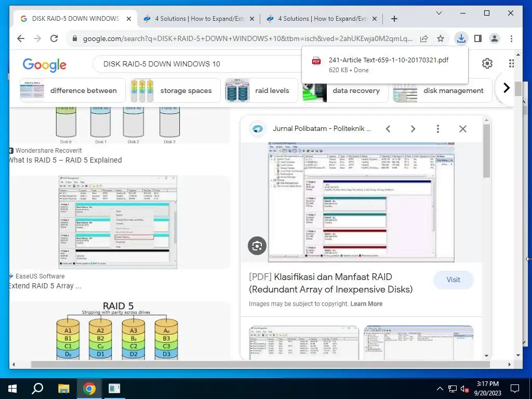Bookmark this page with the star icon

pyautogui.click(x=441, y=38)
